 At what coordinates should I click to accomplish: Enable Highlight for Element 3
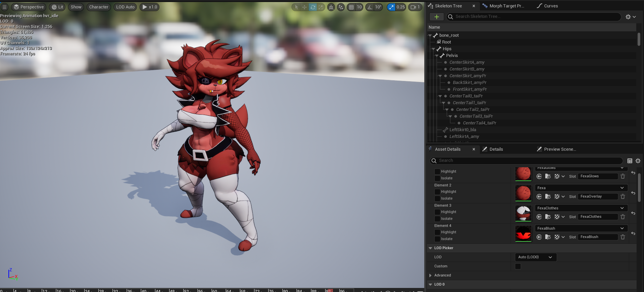(x=437, y=212)
